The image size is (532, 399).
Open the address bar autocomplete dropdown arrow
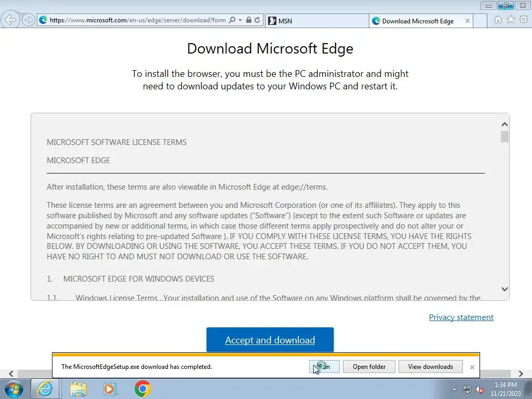[240, 20]
